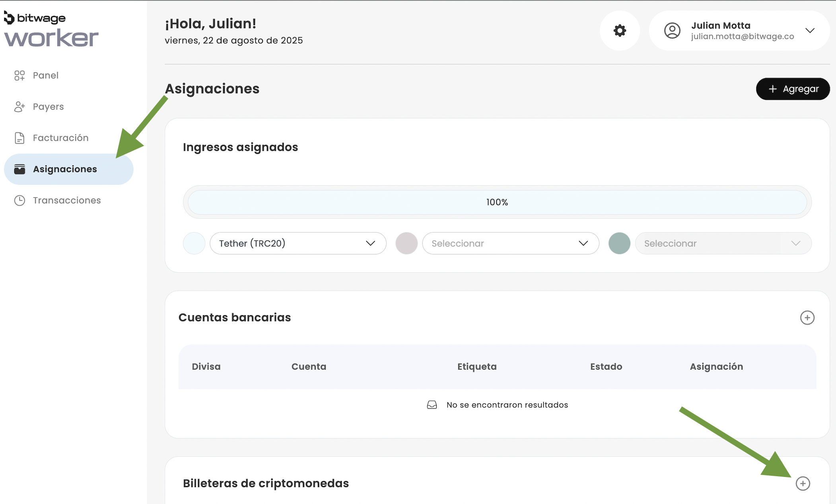Click the user profile avatar icon

672,31
